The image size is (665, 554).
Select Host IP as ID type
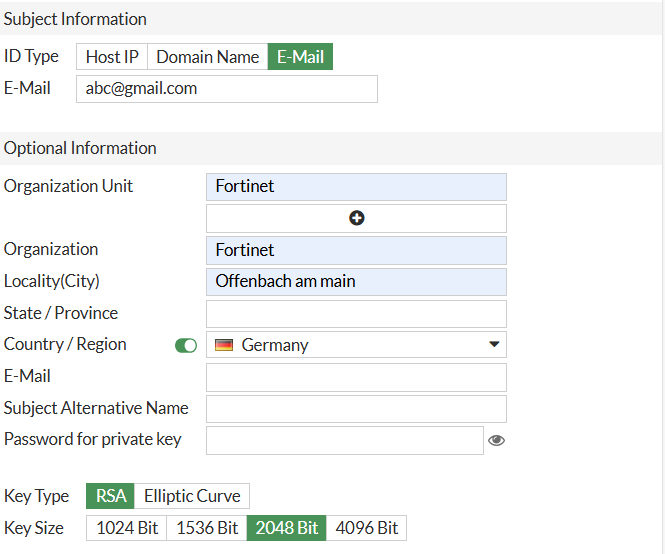[x=112, y=57]
